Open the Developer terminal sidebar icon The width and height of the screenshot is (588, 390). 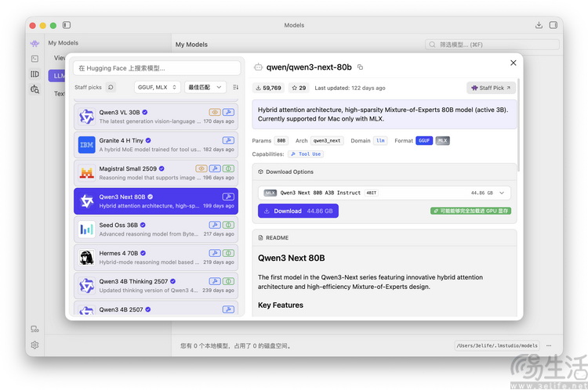click(34, 59)
